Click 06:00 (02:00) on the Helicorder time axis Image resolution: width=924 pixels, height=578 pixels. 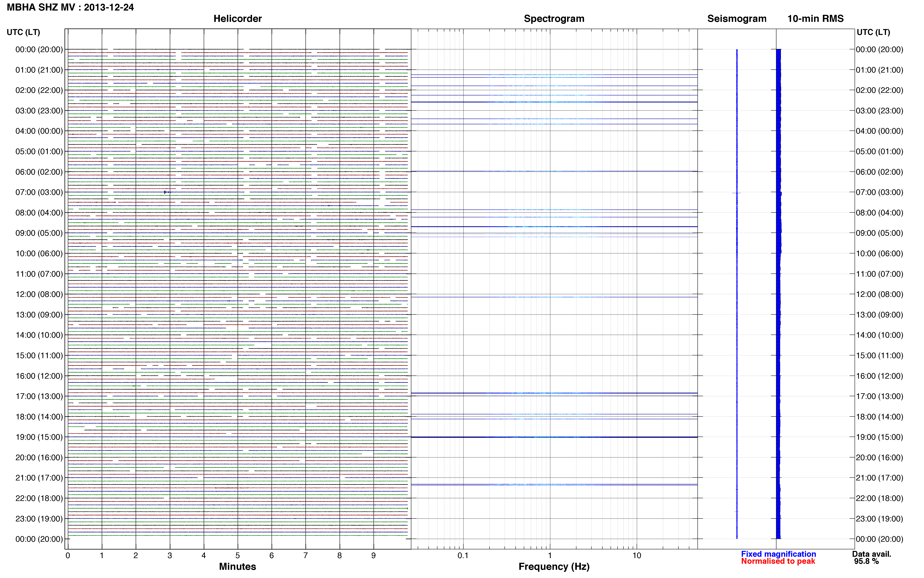click(x=39, y=172)
